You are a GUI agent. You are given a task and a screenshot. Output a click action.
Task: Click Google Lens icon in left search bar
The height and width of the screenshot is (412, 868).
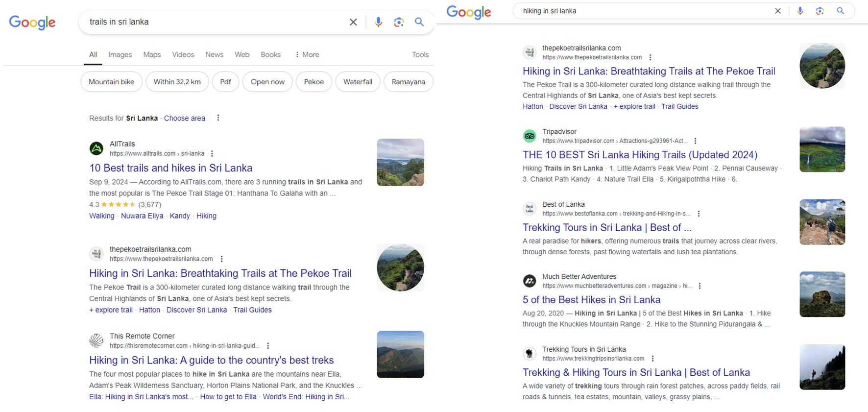(399, 22)
